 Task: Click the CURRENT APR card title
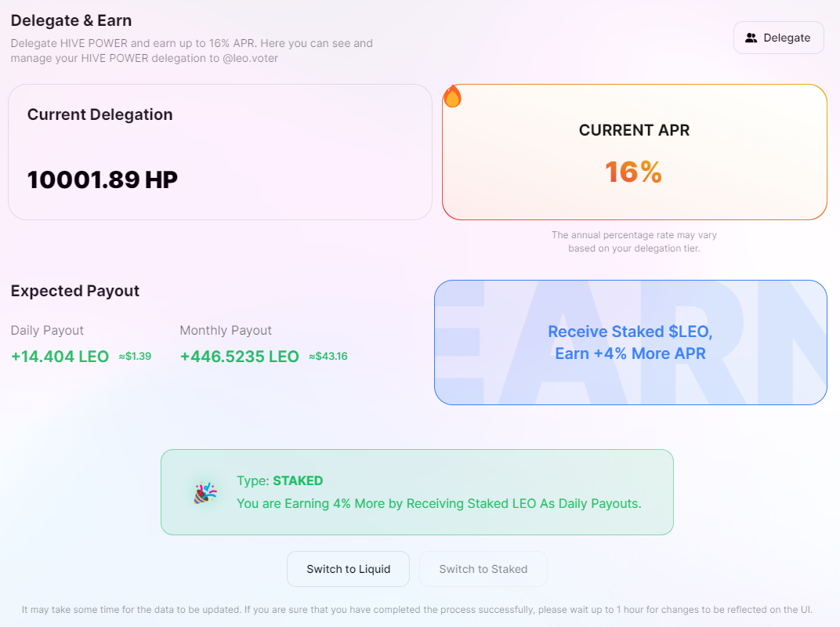634,130
